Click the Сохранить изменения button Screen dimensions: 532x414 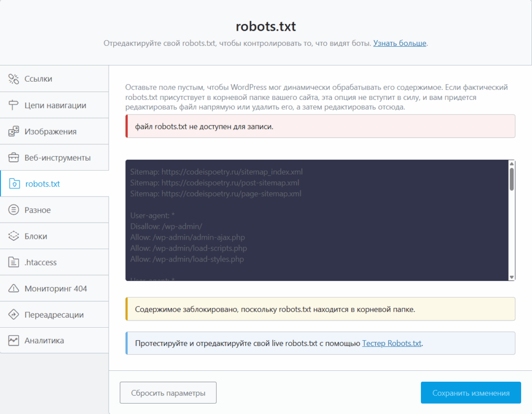pyautogui.click(x=470, y=393)
